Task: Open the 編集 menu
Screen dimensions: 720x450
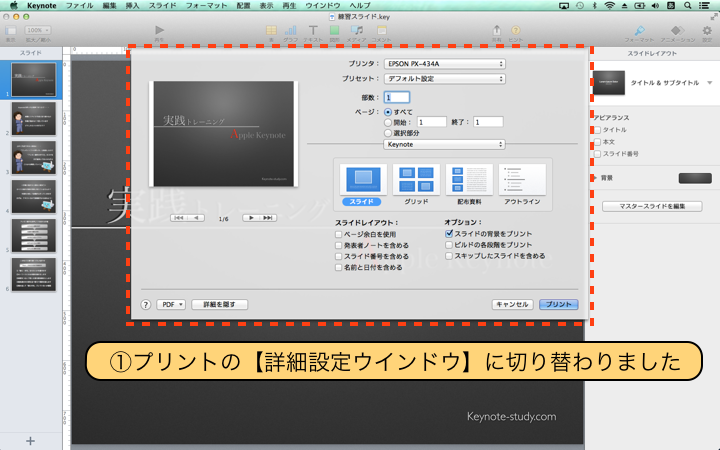Action: pos(109,6)
